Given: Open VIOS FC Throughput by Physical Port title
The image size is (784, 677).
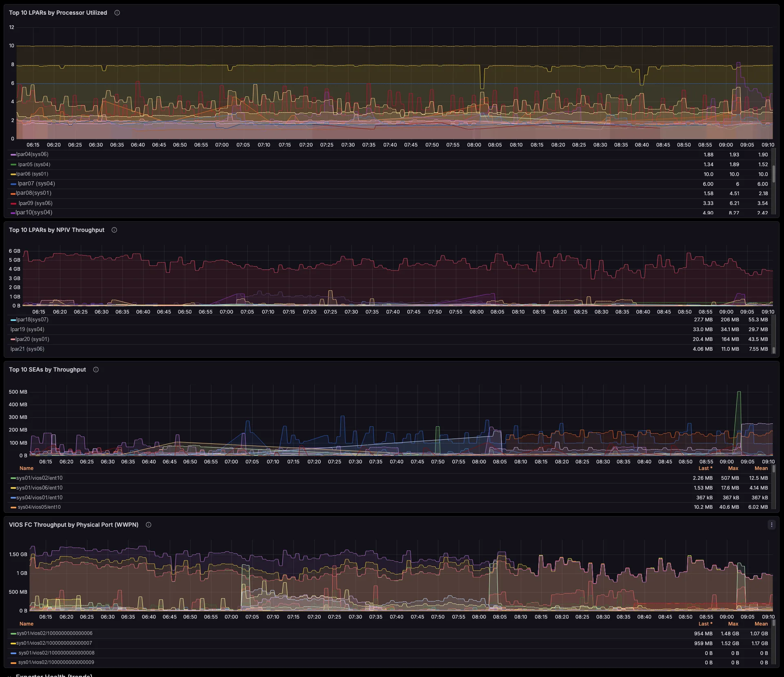Looking at the screenshot, I should 73,525.
